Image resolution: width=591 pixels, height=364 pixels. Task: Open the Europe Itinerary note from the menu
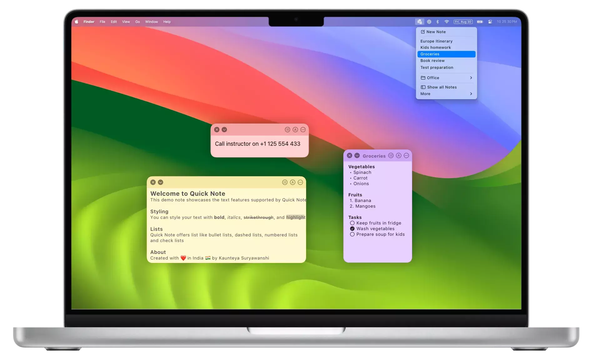point(446,41)
